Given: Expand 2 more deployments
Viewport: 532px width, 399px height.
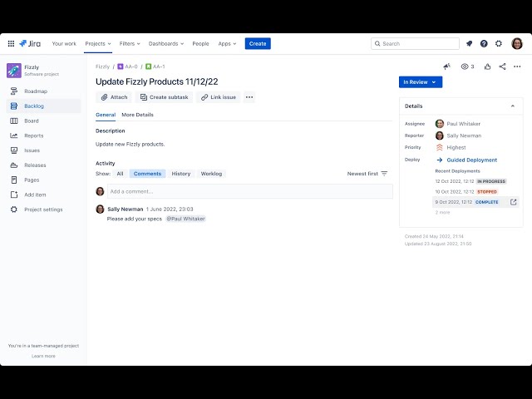Looking at the screenshot, I should click(442, 213).
